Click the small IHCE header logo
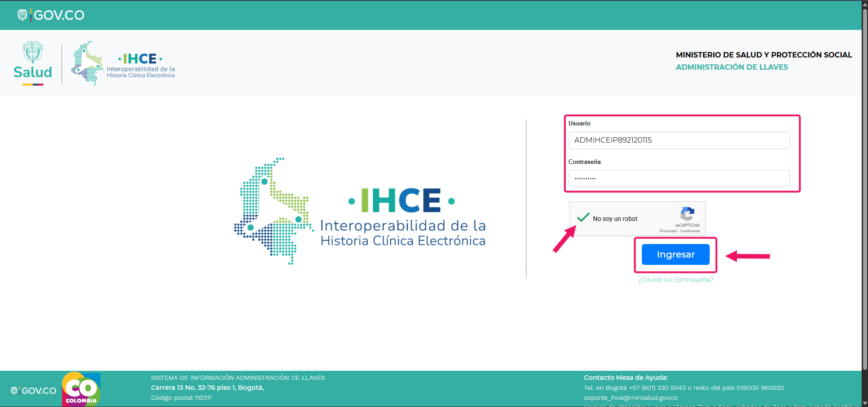 pos(123,63)
